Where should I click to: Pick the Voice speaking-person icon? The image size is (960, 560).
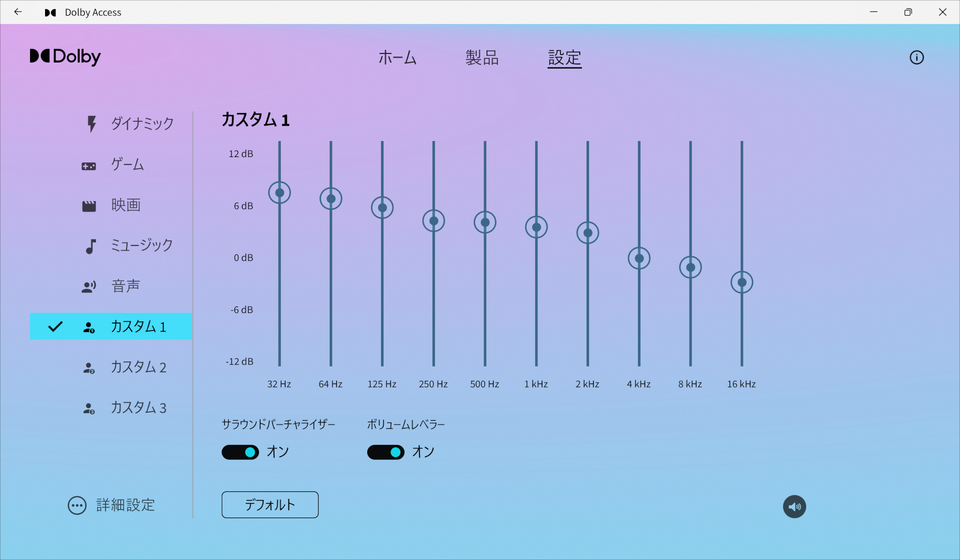coord(89,286)
